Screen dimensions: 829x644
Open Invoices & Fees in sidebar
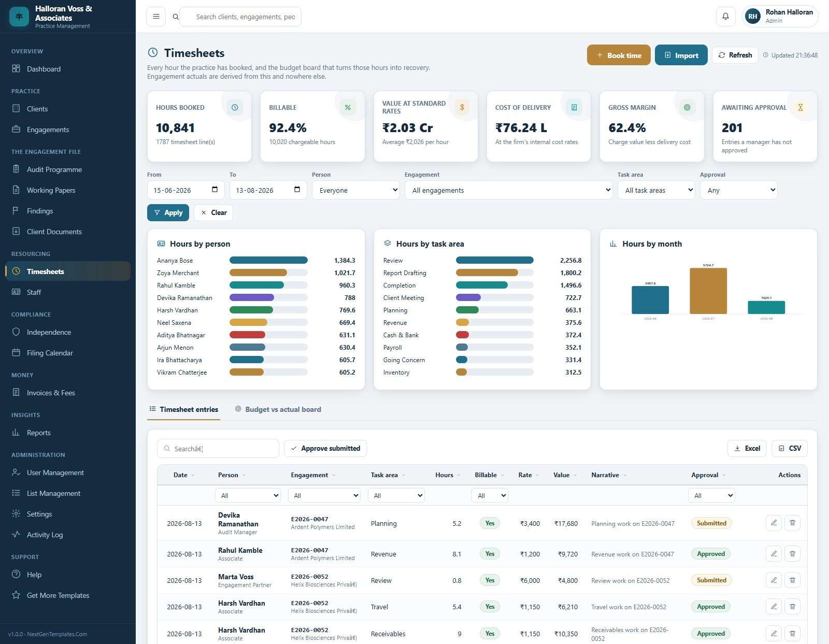(x=68, y=393)
